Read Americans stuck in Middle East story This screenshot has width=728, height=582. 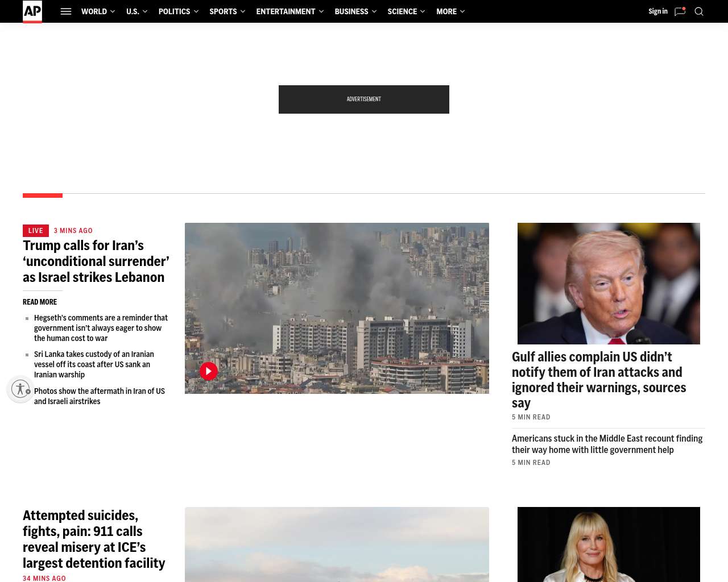(x=607, y=444)
